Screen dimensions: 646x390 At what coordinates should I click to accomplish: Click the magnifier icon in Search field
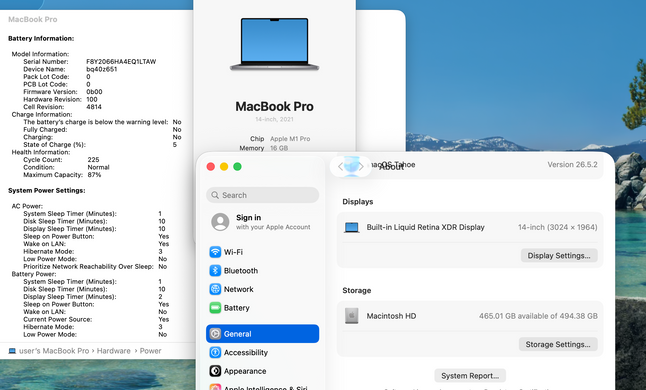215,195
